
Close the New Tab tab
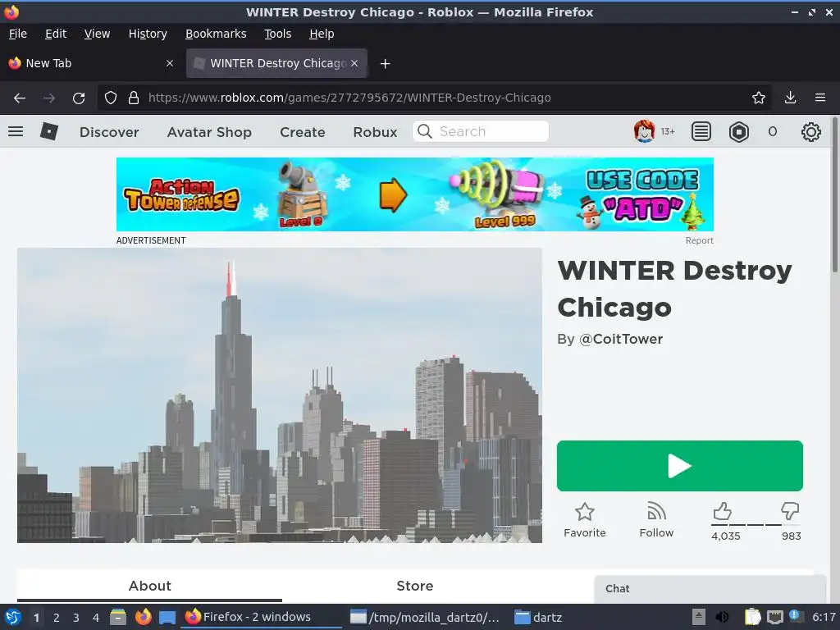pos(169,63)
